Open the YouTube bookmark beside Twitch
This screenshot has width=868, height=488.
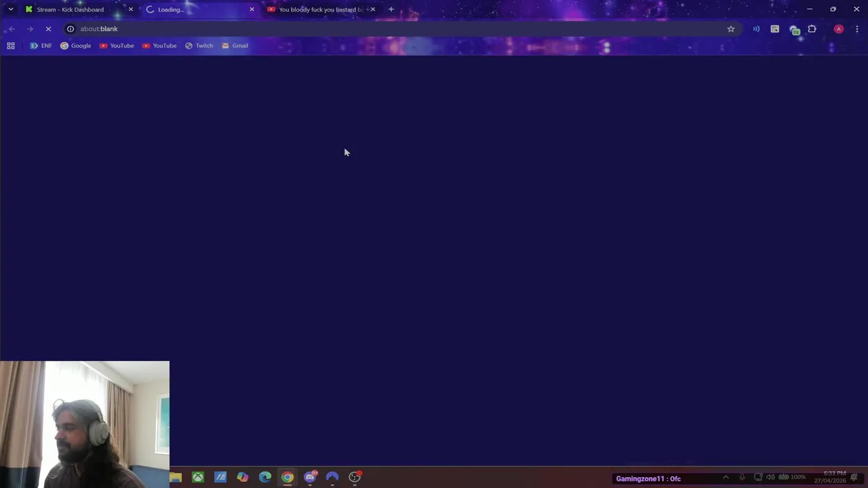(x=159, y=46)
